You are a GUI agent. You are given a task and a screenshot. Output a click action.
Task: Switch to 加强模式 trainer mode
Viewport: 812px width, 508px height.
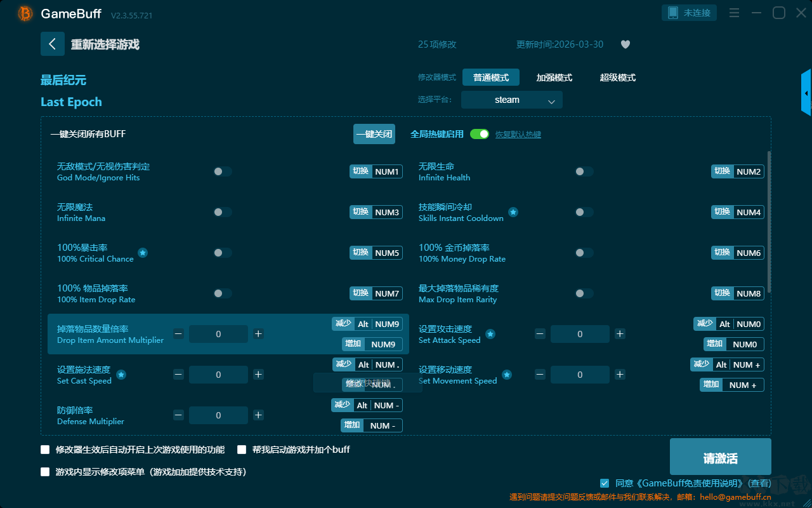pos(554,77)
